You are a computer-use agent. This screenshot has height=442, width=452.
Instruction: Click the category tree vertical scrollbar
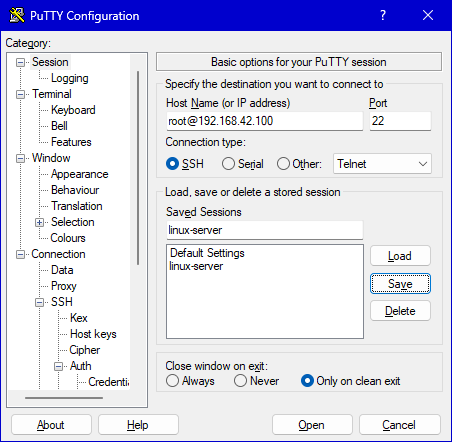pos(138,168)
